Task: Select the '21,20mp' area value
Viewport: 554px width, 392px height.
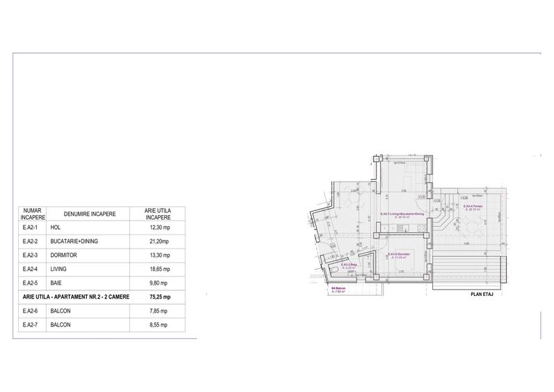Action: tap(159, 242)
